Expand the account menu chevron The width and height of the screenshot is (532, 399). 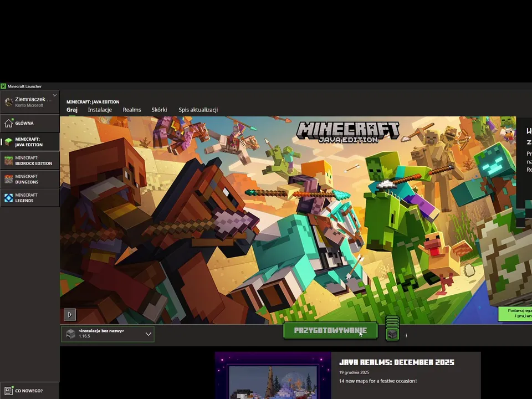[x=55, y=95]
